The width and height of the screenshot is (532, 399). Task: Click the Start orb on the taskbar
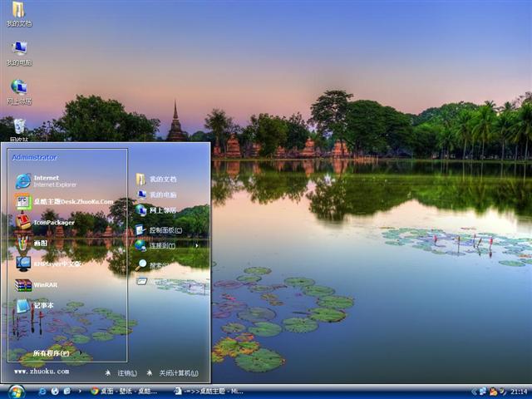click(16, 391)
